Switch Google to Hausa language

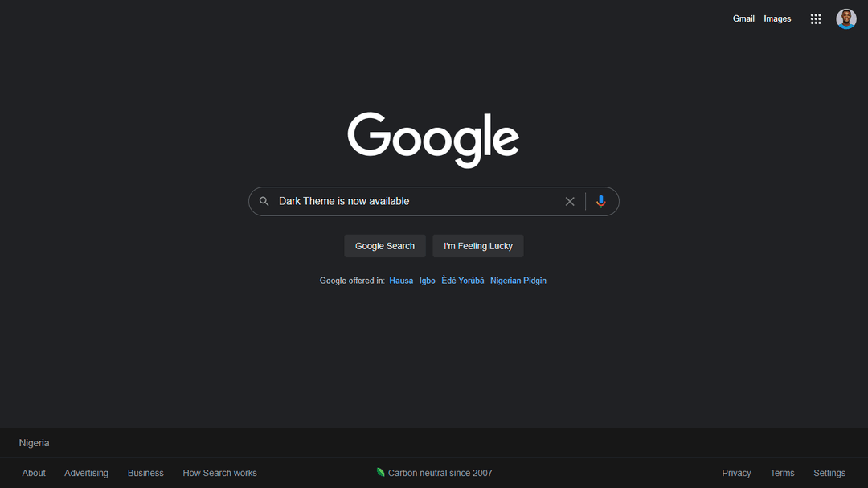coord(401,281)
